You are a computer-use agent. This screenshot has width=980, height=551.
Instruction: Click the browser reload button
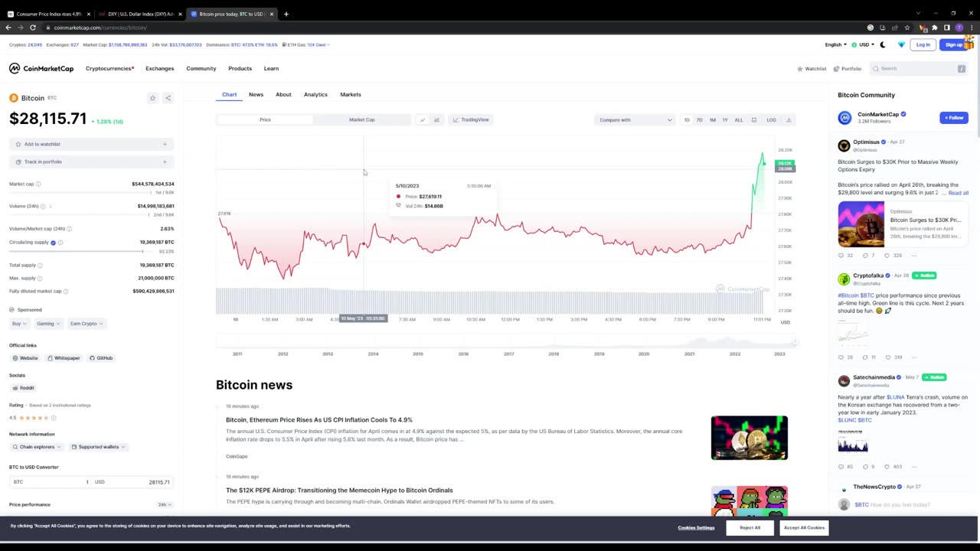[x=33, y=28]
